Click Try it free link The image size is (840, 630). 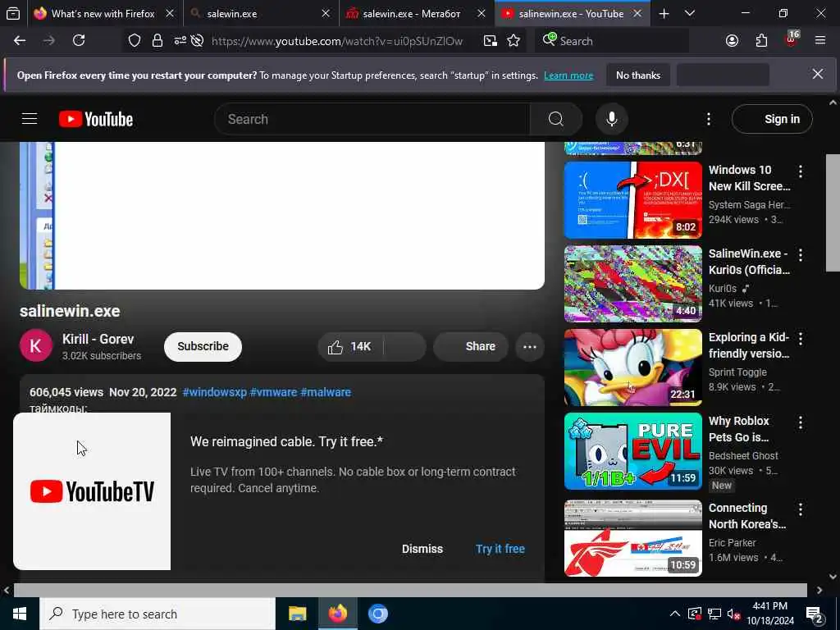click(500, 549)
